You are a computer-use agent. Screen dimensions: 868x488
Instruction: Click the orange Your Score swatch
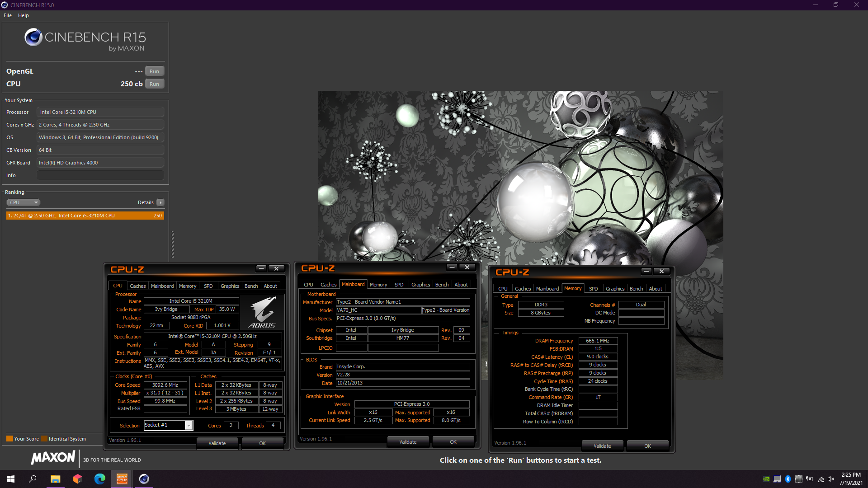coord(9,439)
